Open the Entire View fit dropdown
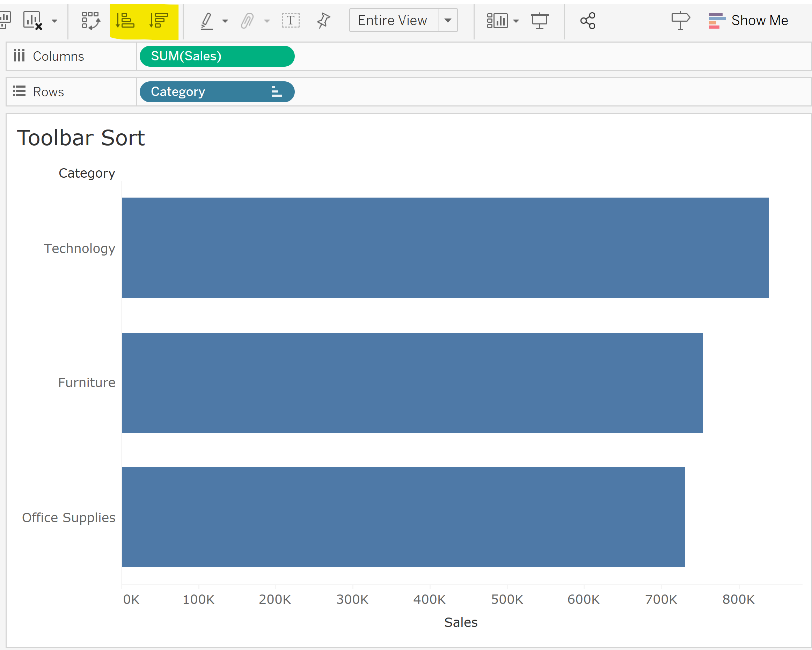The width and height of the screenshot is (812, 650). click(x=448, y=20)
